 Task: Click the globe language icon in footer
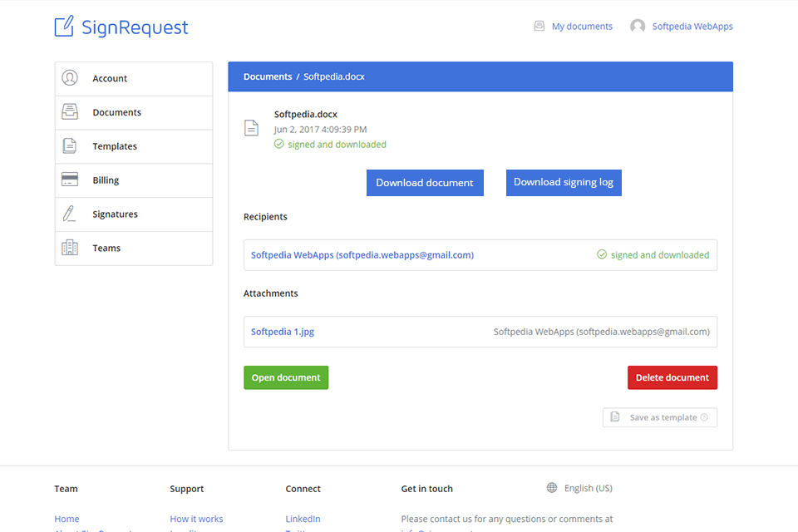(552, 488)
